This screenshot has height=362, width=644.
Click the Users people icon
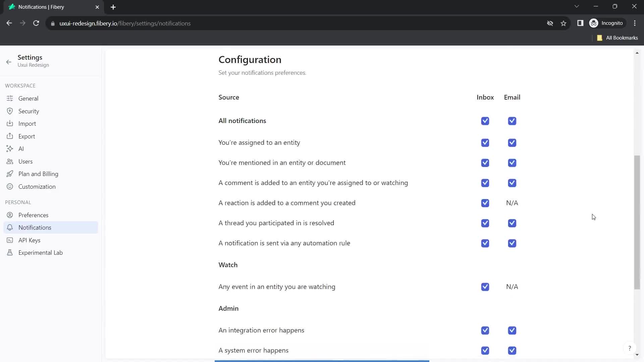coord(10,161)
